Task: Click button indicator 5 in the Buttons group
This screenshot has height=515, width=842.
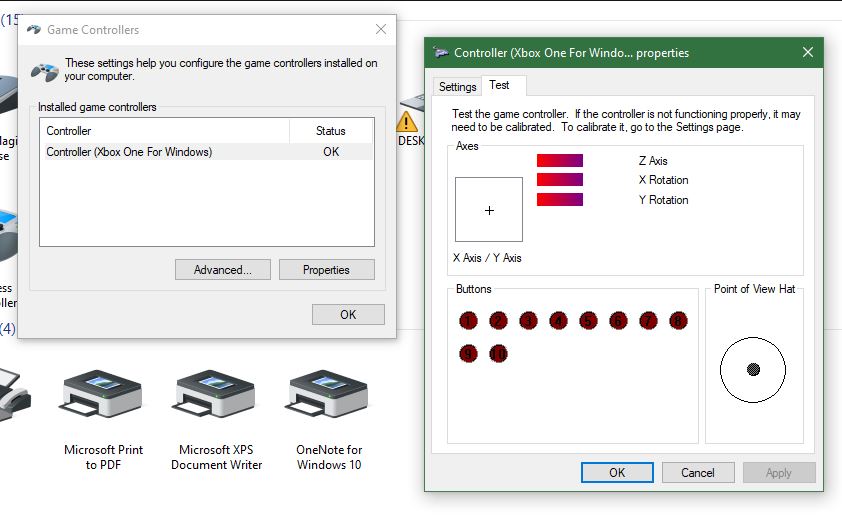Action: pyautogui.click(x=589, y=321)
